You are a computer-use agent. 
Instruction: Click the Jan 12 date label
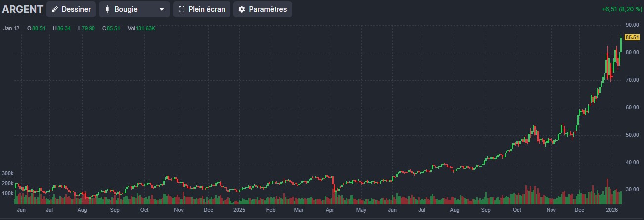click(11, 28)
